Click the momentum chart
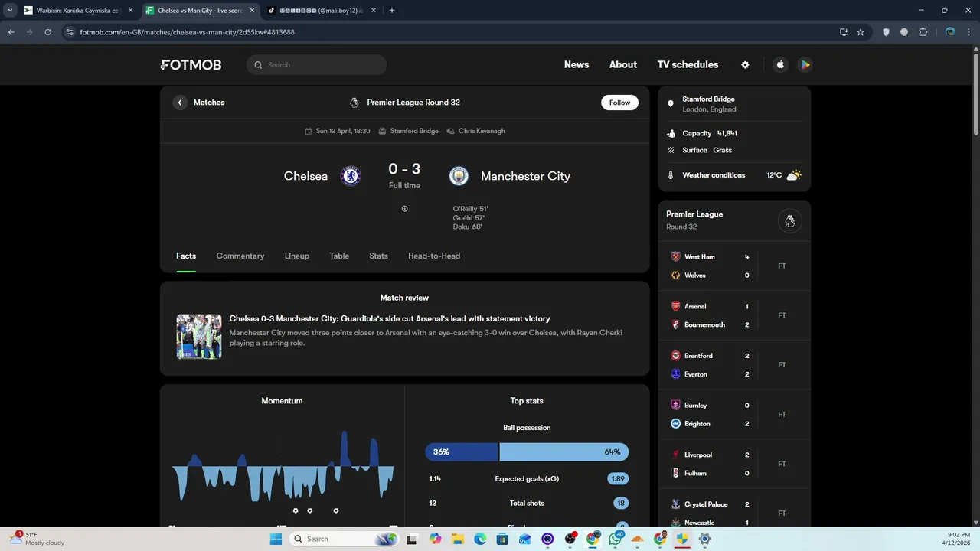This screenshot has width=980, height=551. 283,467
